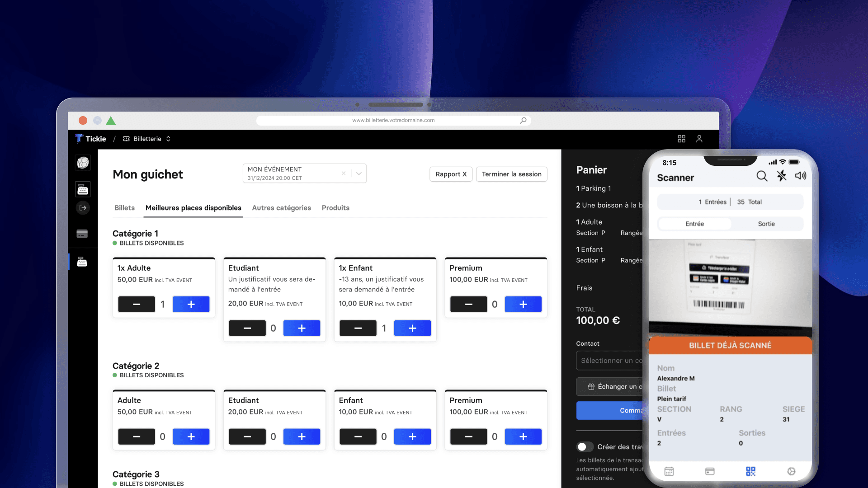Select the 'Autres catégories' tab
Viewport: 868px width, 488px height.
[281, 208]
